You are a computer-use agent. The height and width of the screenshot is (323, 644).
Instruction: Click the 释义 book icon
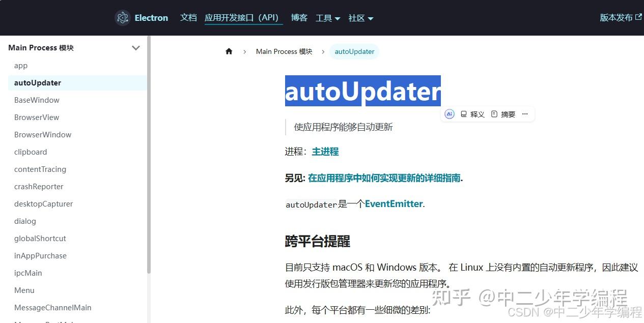tap(464, 114)
